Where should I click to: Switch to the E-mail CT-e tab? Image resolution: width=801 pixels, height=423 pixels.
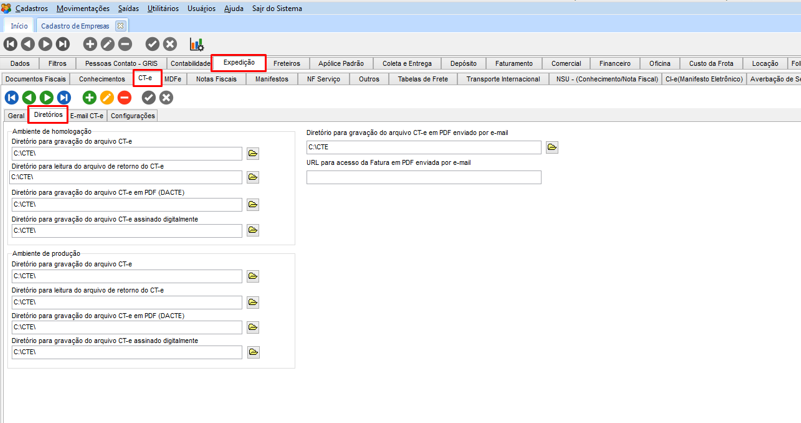(87, 116)
